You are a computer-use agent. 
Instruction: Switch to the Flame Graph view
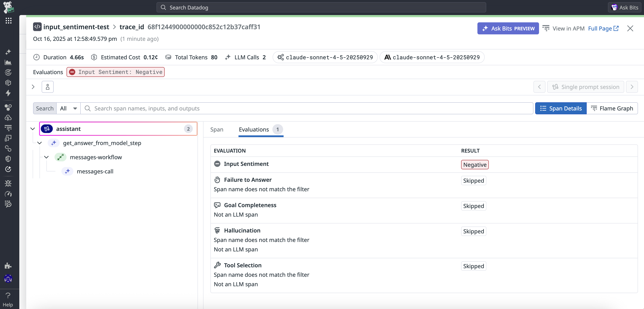tap(612, 108)
